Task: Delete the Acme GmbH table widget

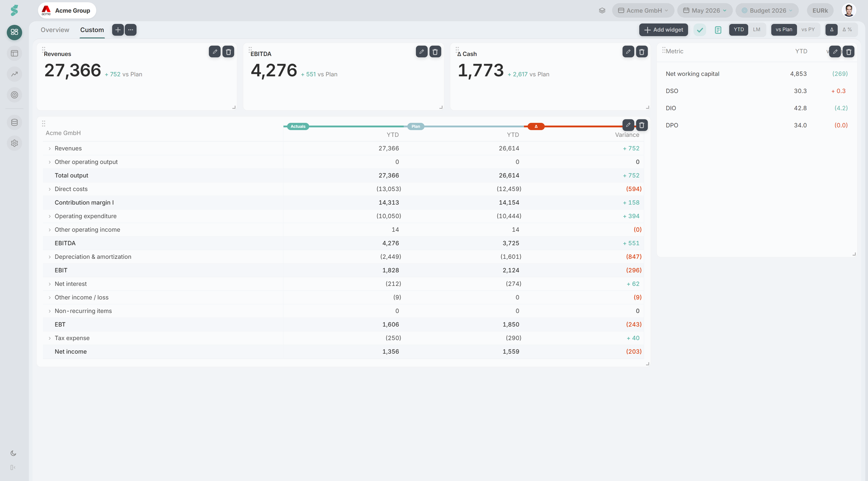Action: tap(642, 125)
